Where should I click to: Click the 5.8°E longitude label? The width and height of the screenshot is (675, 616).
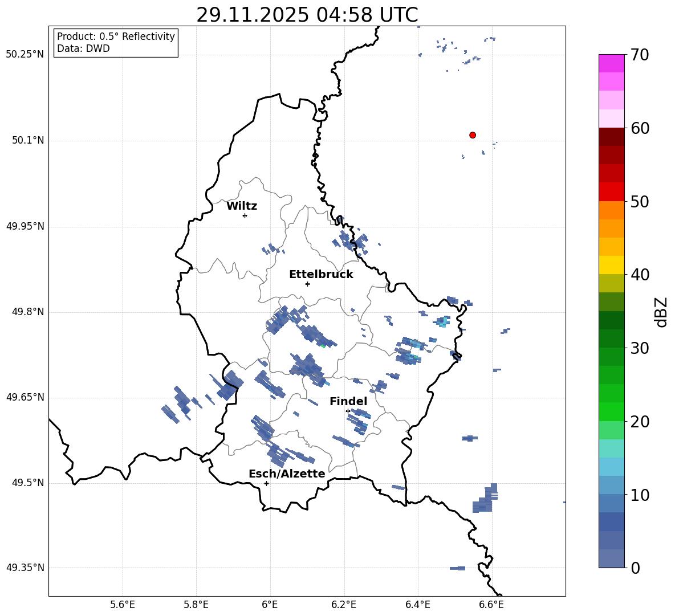(x=196, y=605)
